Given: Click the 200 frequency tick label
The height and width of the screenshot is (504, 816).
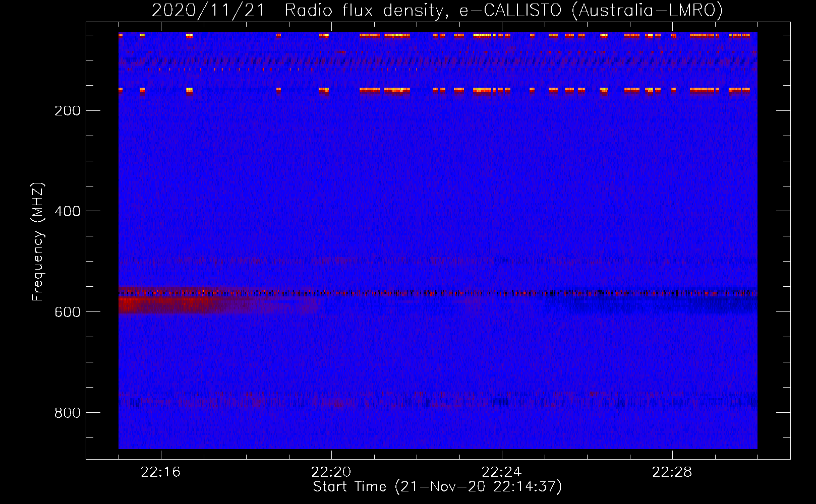Looking at the screenshot, I should pyautogui.click(x=68, y=111).
